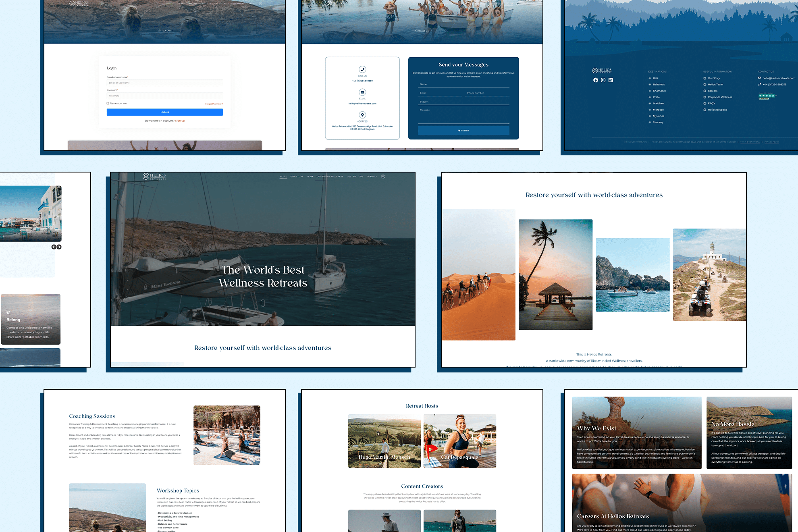Open Corporate Wellness footer link
Image resolution: width=798 pixels, height=532 pixels.
click(x=720, y=97)
